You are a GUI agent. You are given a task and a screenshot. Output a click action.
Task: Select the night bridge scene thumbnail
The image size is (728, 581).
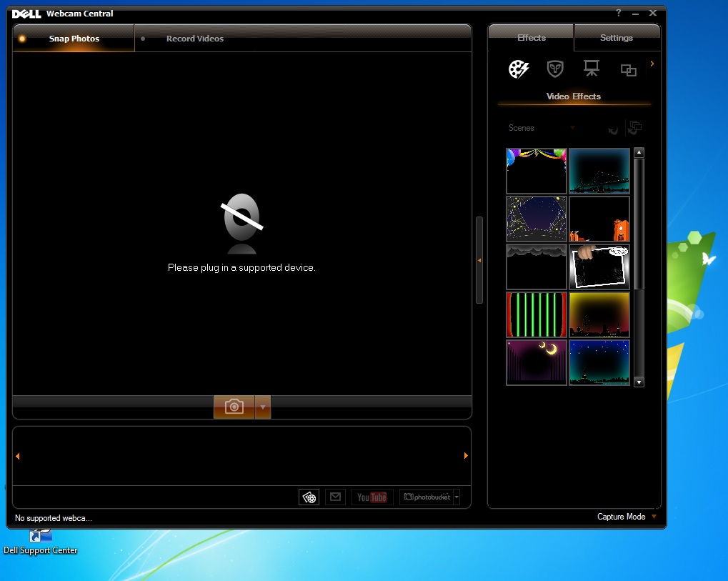tap(599, 171)
